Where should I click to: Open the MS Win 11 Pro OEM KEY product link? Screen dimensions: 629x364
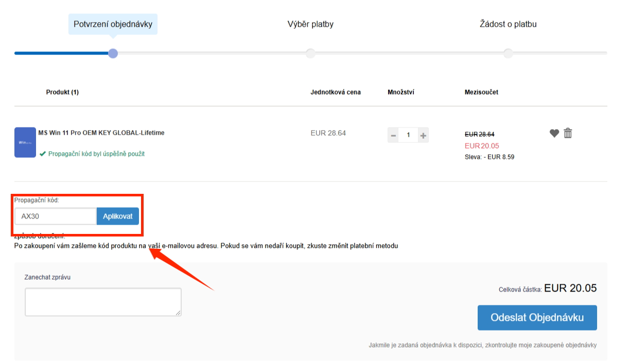(101, 133)
